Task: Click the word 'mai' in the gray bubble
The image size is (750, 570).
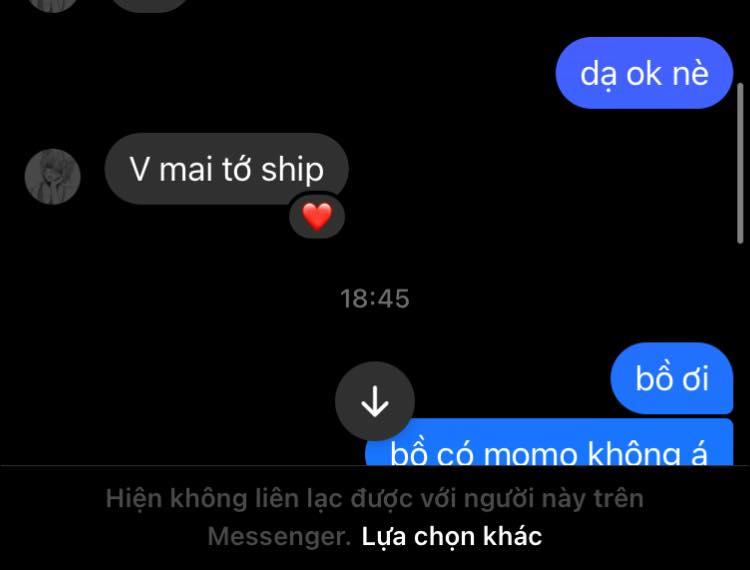Action: (x=186, y=170)
